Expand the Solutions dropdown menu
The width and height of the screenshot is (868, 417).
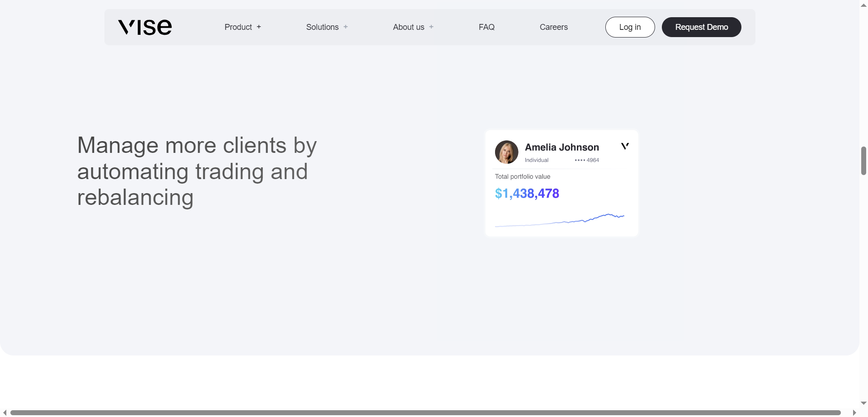[322, 27]
